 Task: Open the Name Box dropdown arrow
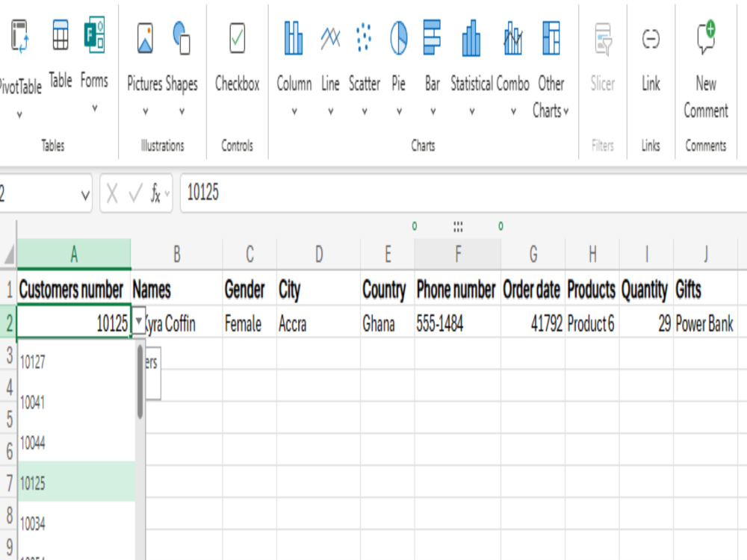coord(85,195)
